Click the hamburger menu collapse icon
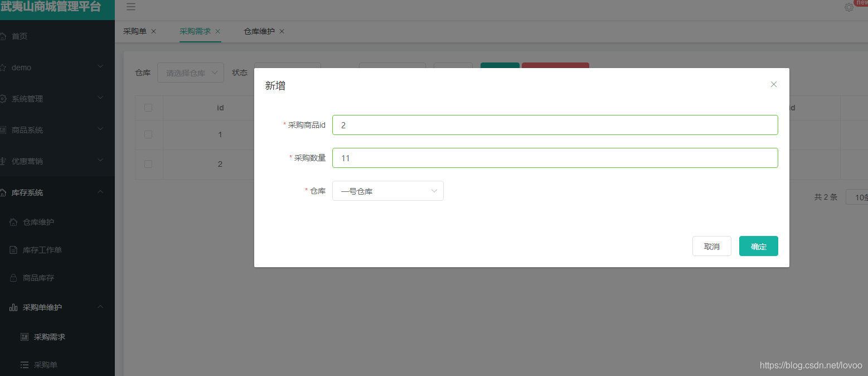This screenshot has width=868, height=376. (x=131, y=7)
